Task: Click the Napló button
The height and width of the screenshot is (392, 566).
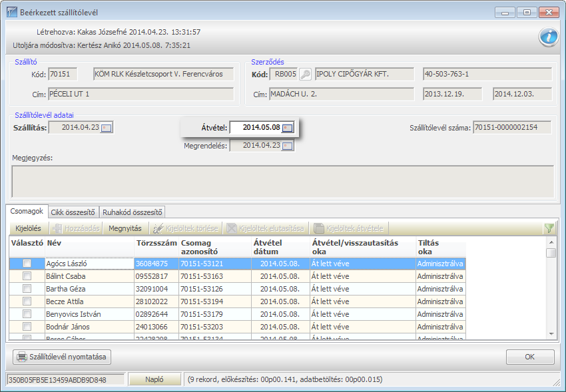Action: [x=154, y=379]
